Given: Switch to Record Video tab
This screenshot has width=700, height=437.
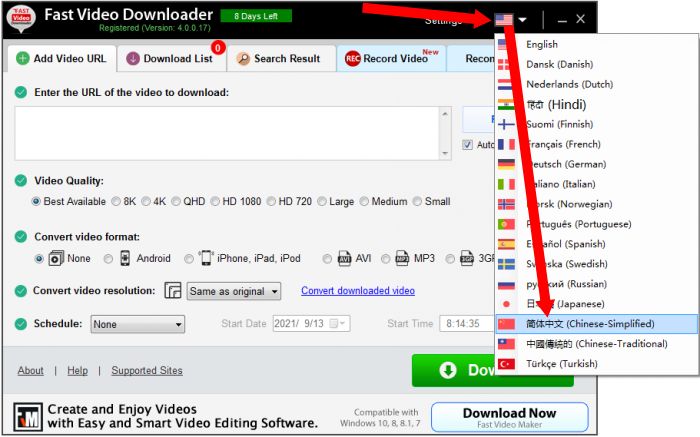Looking at the screenshot, I should [x=392, y=58].
